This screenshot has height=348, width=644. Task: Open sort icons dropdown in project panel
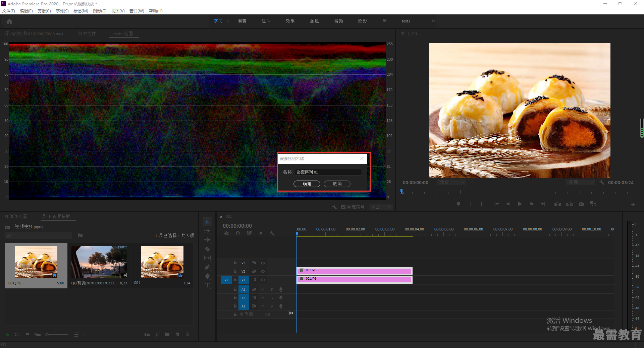coord(79,334)
